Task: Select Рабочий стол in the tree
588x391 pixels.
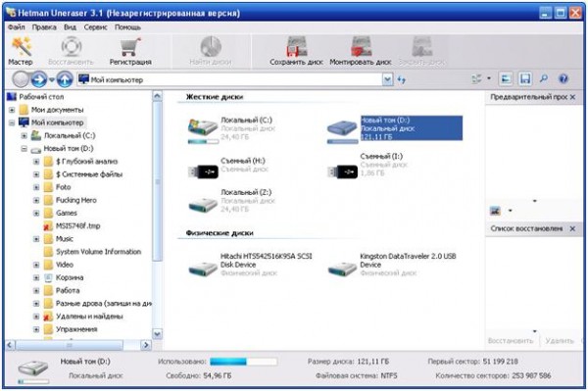Action: click(x=41, y=97)
